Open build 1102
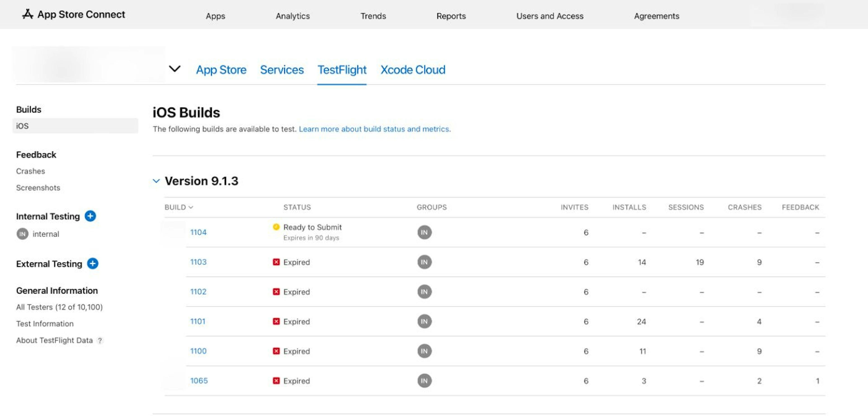 tap(198, 291)
